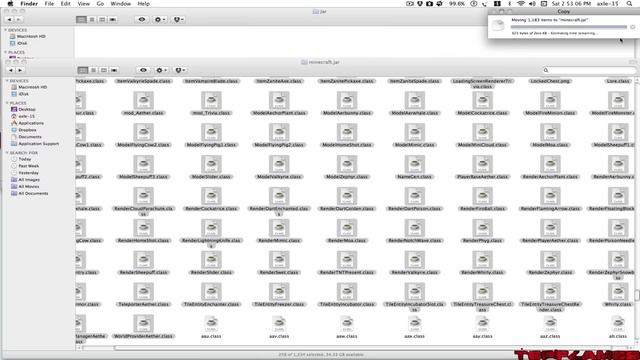Collapse DEVICES section in jar window sidebar
The image size is (640, 360).
[x=6, y=30]
